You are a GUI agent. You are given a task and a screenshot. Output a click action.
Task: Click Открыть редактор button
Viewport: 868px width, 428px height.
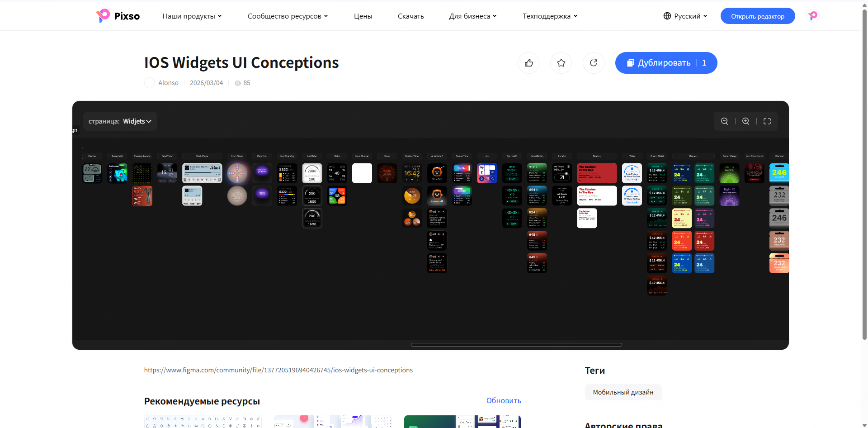pos(758,16)
